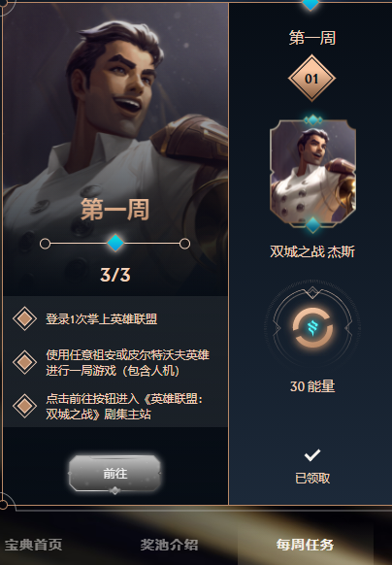Click the 已领取 claimed label

[x=312, y=479]
